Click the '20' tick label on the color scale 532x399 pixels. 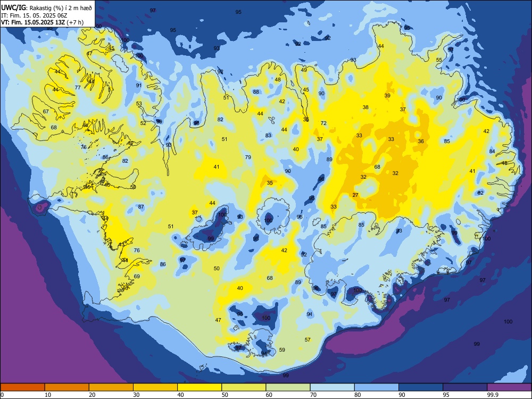pos(92,395)
